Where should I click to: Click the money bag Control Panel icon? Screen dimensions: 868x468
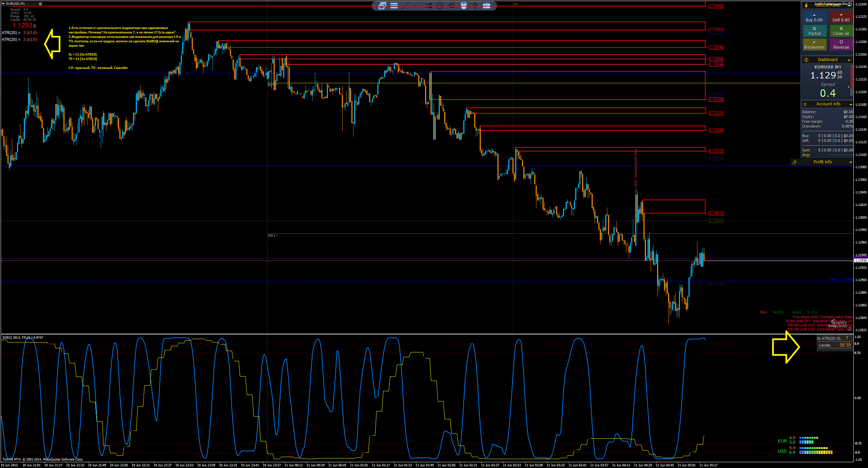click(806, 5)
